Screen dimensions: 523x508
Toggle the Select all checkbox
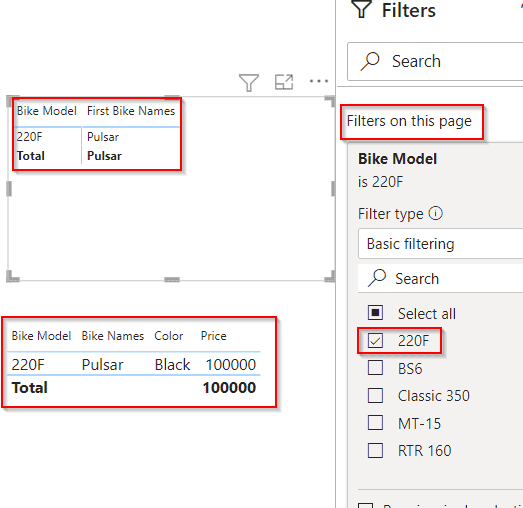tap(375, 313)
